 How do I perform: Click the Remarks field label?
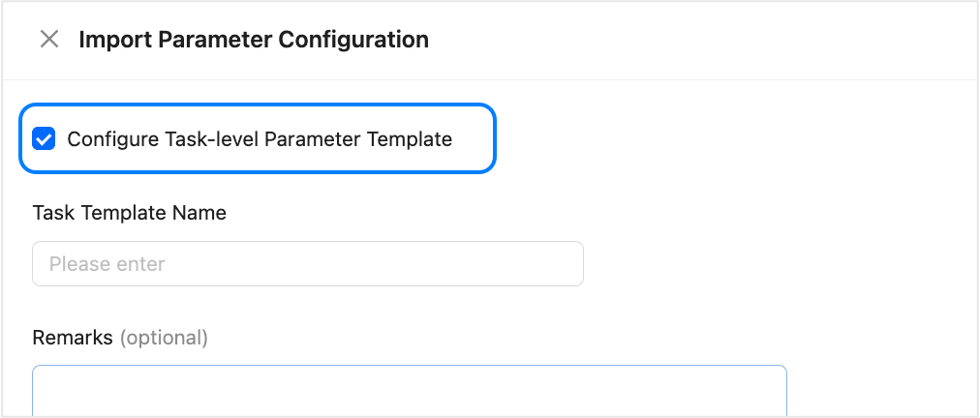coord(73,338)
